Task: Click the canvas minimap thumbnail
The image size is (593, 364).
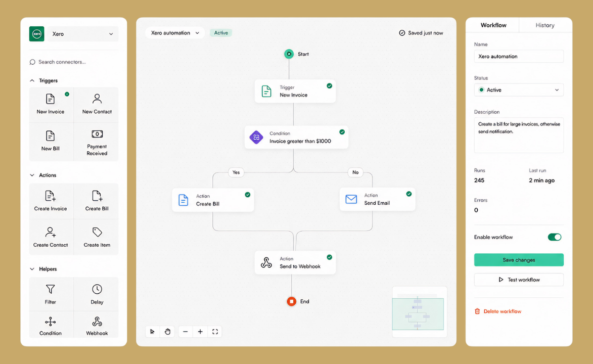Action: coord(420,312)
